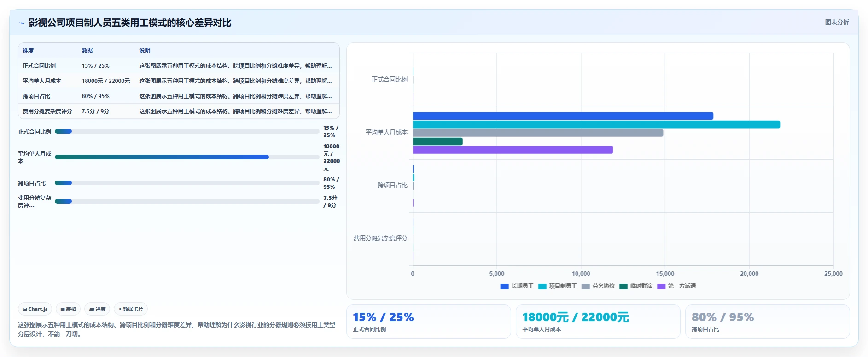Toggle the 劳务协议 legend series
This screenshot has width=868, height=357.
[x=598, y=286]
